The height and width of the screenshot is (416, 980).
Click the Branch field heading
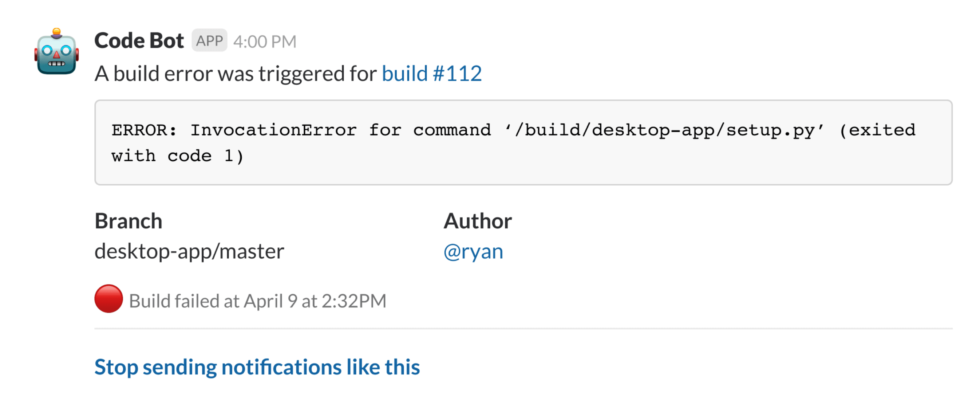(128, 221)
